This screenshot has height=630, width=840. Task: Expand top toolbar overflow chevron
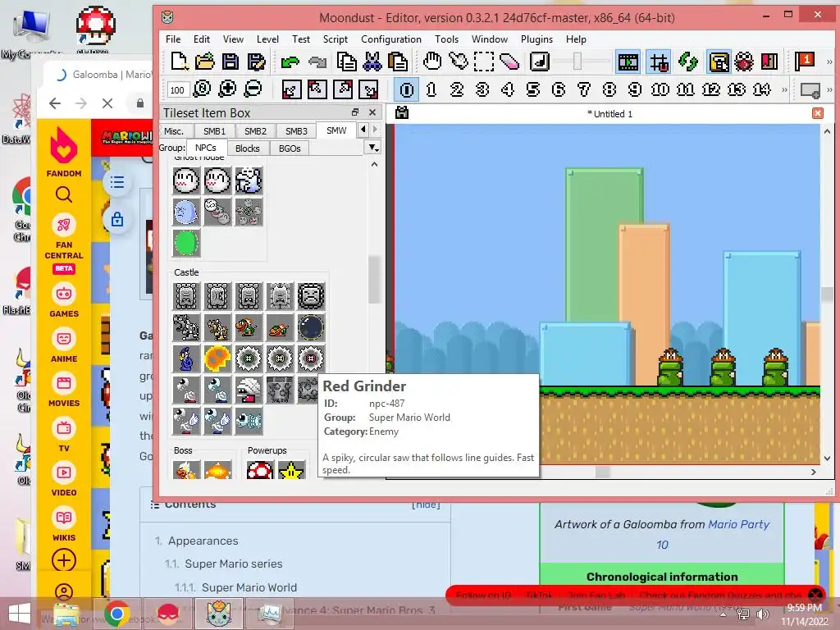pyautogui.click(x=829, y=62)
